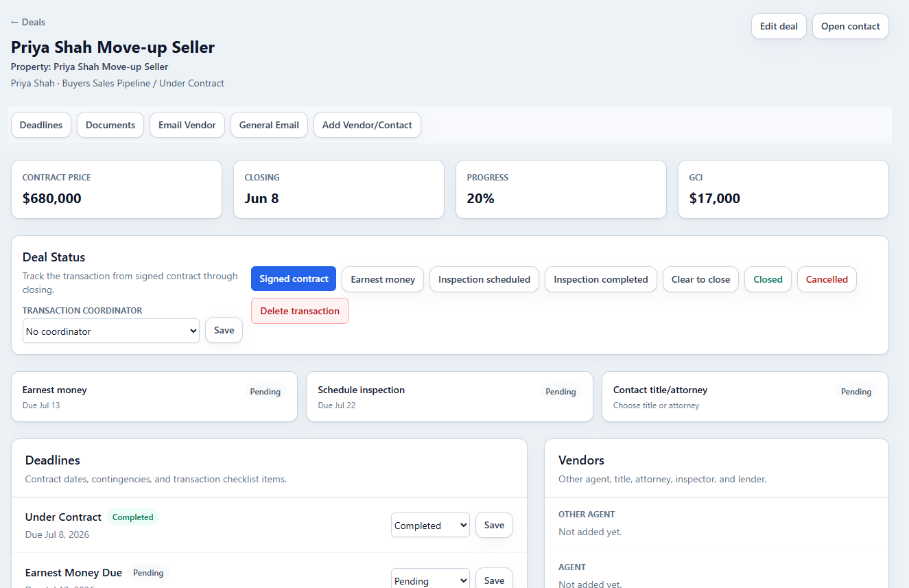Open the Deadlines tab button
Screen dimensions: 909x588
(x=41, y=125)
